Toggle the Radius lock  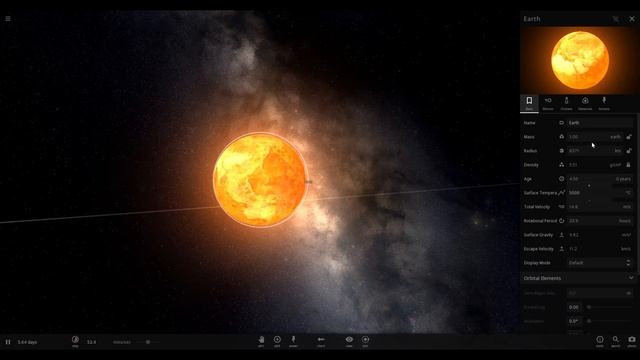pos(629,151)
